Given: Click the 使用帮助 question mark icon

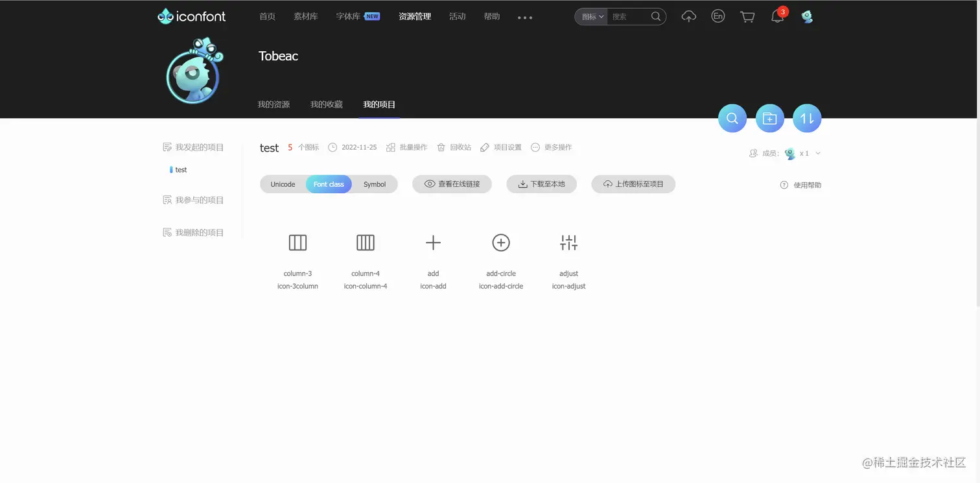Looking at the screenshot, I should click(x=784, y=185).
